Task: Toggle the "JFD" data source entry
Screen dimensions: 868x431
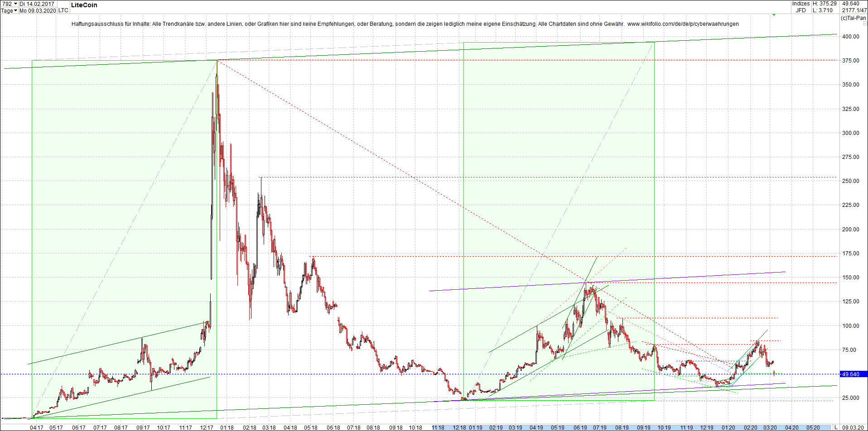Action: pos(801,10)
